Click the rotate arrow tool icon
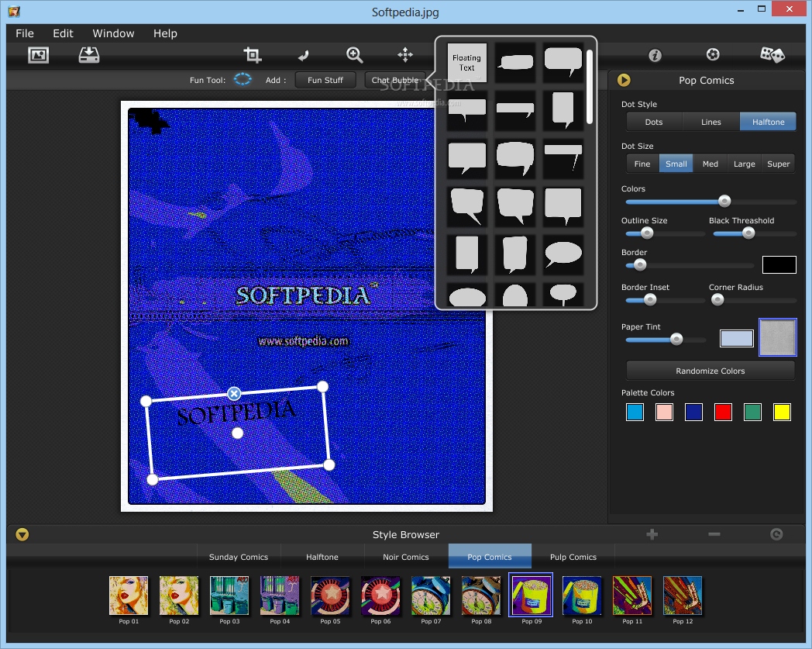Viewport: 812px width, 649px height. pyautogui.click(x=304, y=55)
